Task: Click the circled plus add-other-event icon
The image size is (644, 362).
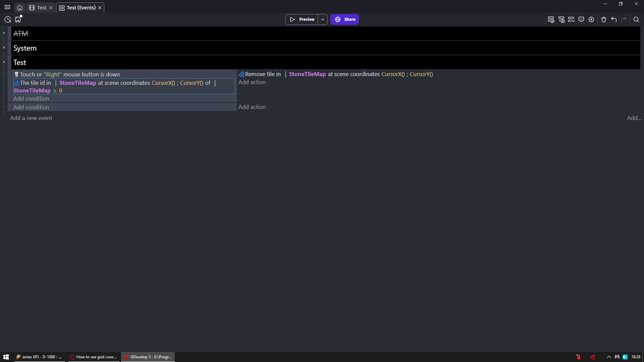Action: pyautogui.click(x=591, y=19)
